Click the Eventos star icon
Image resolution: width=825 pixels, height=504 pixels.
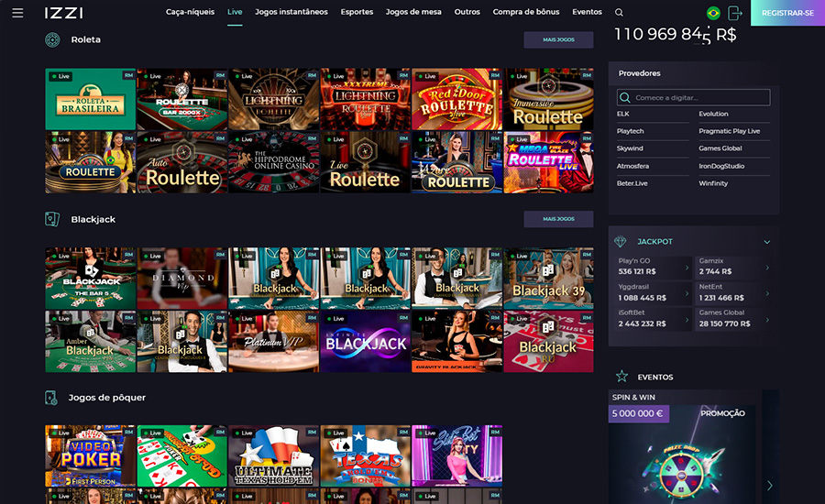[621, 376]
